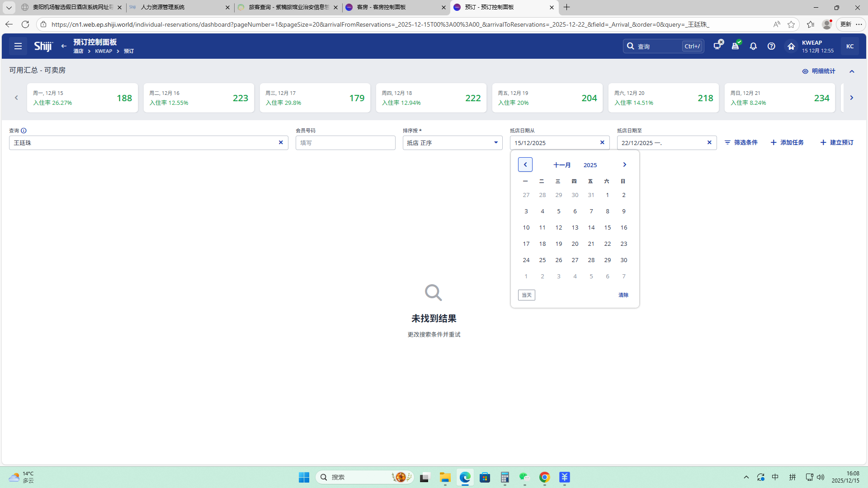Clear the 王廷珠 query field
868x488 pixels.
[x=281, y=142]
